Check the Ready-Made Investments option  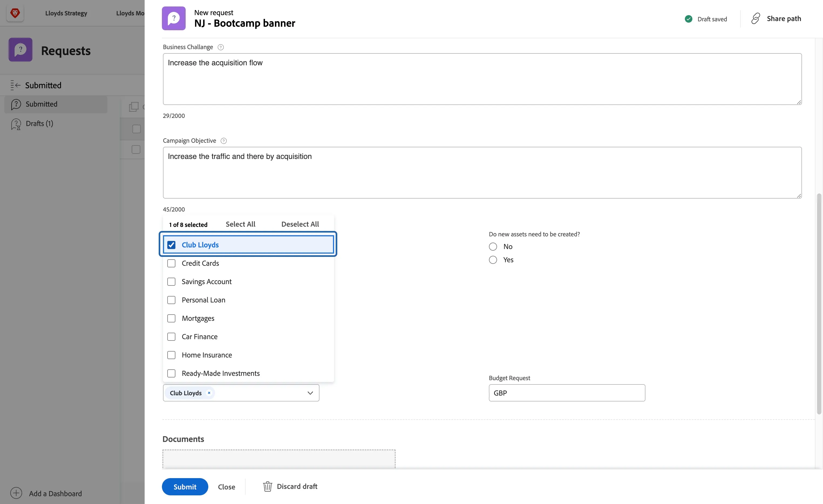click(171, 373)
